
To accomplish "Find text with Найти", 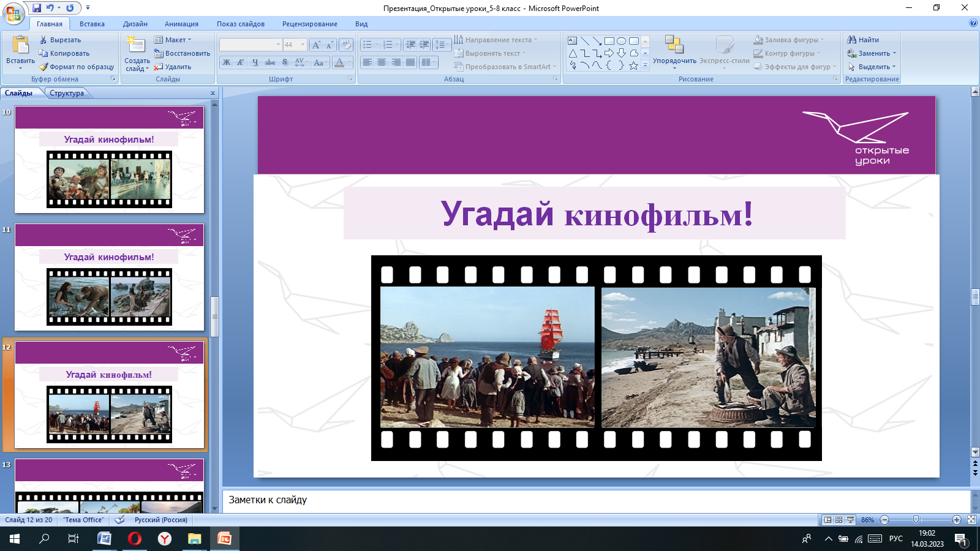I will point(863,40).
